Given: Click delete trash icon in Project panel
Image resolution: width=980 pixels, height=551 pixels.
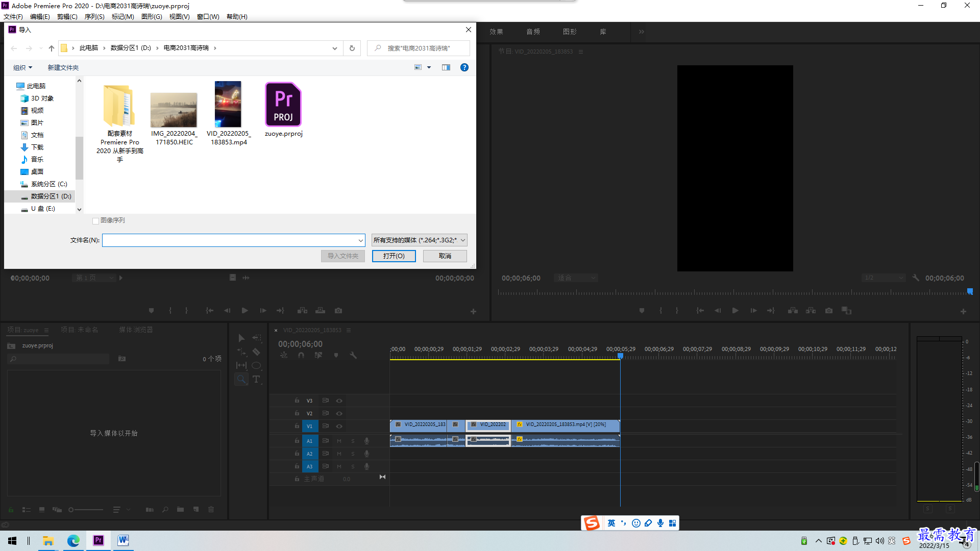Looking at the screenshot, I should 211,509.
